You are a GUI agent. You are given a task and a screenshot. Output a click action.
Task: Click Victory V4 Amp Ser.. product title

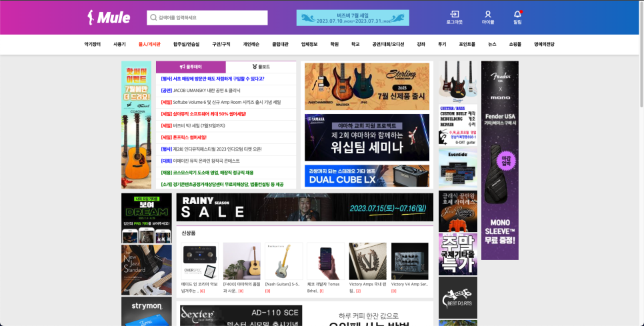pos(409,284)
